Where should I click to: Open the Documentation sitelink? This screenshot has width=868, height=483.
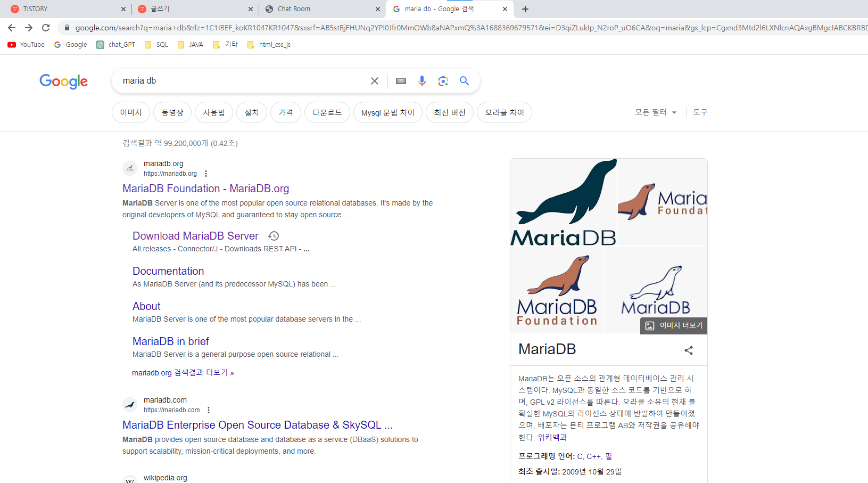168,271
